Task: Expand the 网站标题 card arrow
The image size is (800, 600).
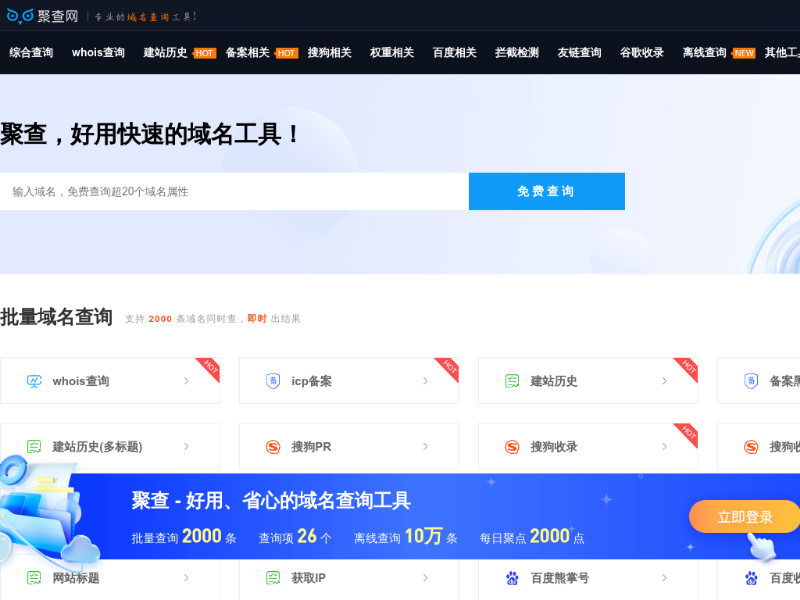Action: [186, 578]
